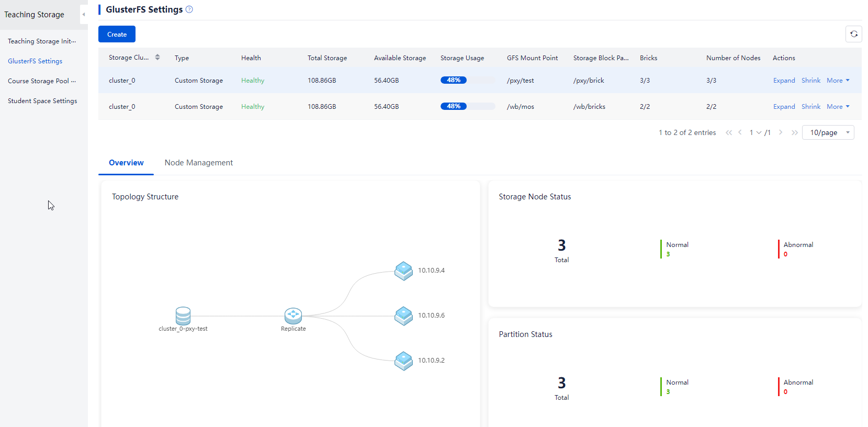Select the Replicate node icon in topology
The image size is (868, 427).
(293, 316)
